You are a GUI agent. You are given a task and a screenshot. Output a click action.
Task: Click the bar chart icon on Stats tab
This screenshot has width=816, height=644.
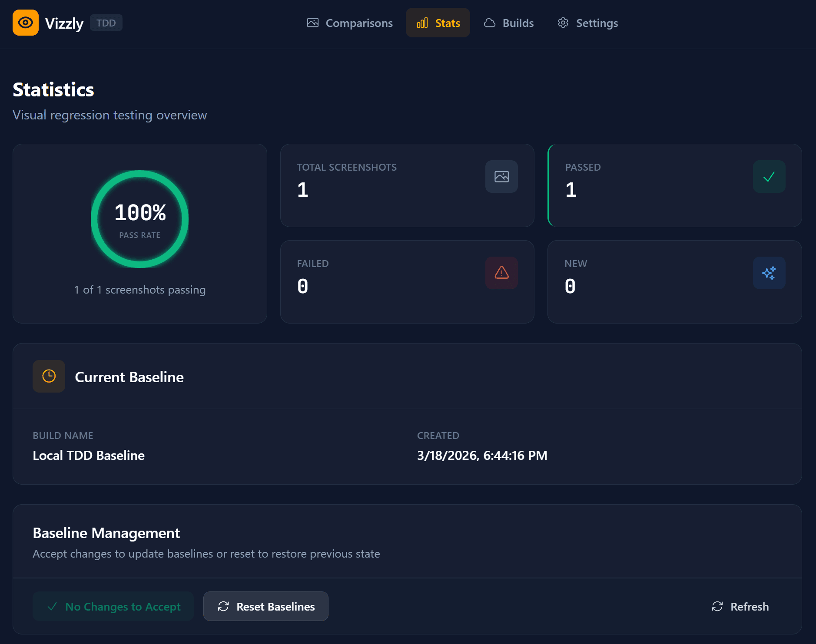click(x=422, y=23)
